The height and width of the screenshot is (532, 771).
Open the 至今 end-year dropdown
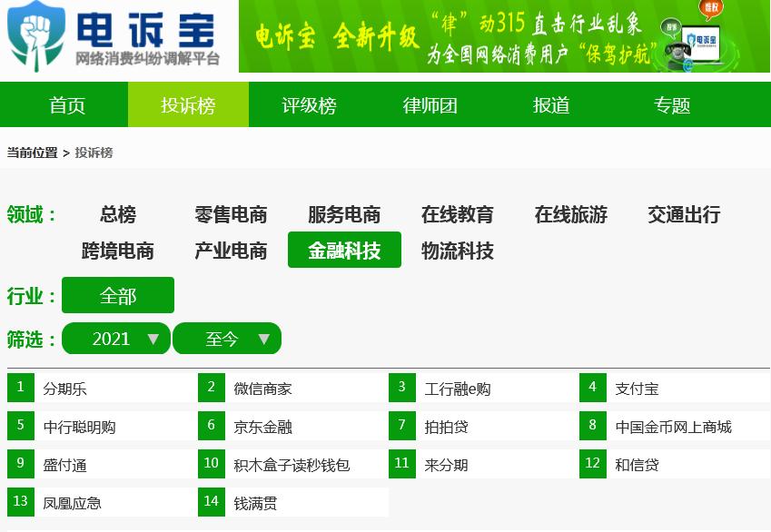221,338
